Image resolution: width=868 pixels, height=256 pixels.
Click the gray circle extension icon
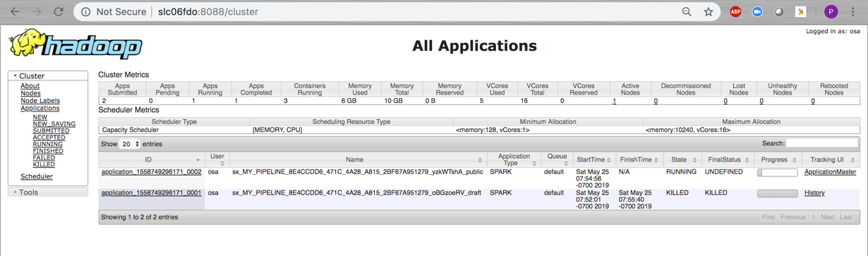pos(779,12)
